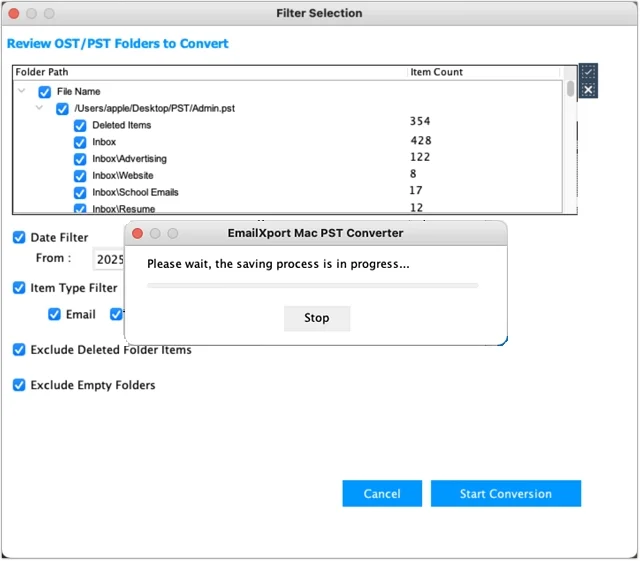
Task: Click the Folder Path column header
Action: point(211,72)
